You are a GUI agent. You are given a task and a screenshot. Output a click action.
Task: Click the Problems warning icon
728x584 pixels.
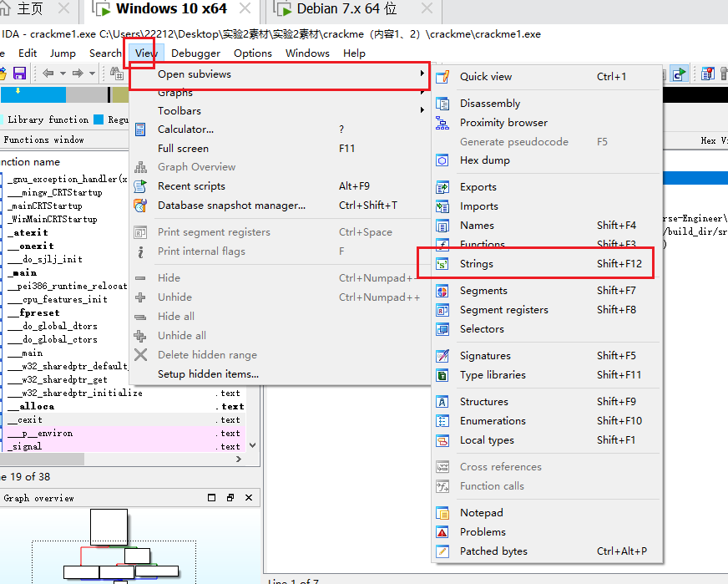point(442,532)
